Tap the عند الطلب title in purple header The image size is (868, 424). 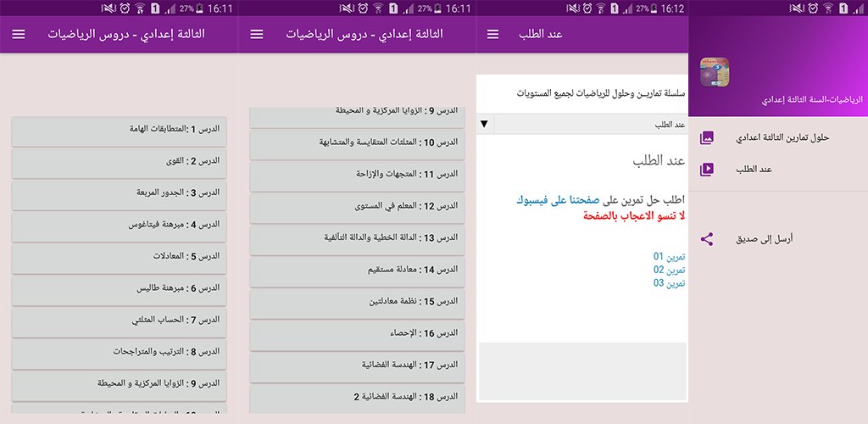pos(541,34)
